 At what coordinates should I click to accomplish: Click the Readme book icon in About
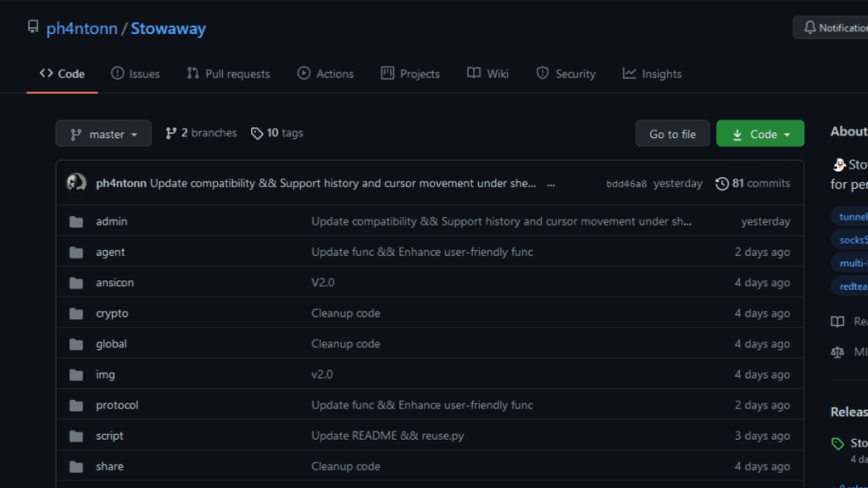(x=837, y=321)
